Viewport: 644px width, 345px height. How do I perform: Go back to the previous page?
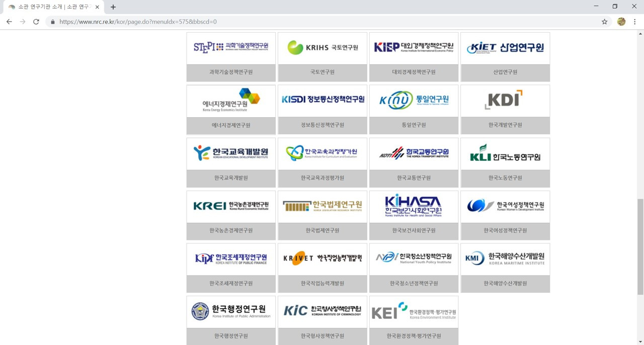[9, 22]
